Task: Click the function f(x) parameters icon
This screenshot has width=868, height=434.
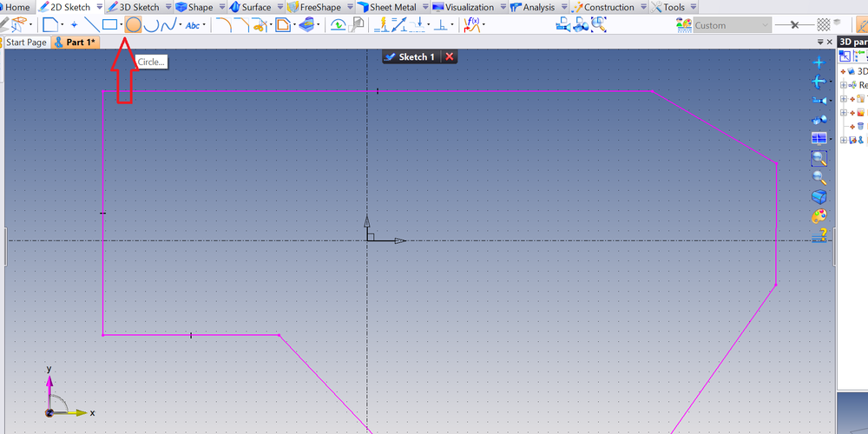Action: (472, 25)
